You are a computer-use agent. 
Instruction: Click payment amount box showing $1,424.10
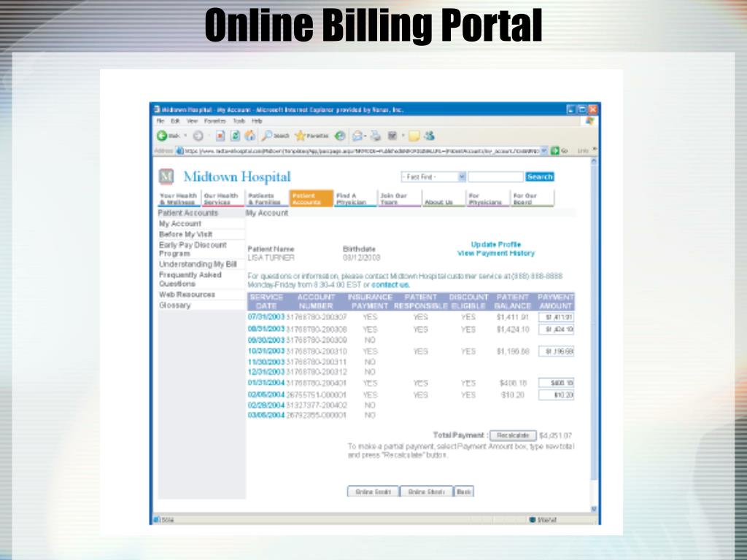556,330
